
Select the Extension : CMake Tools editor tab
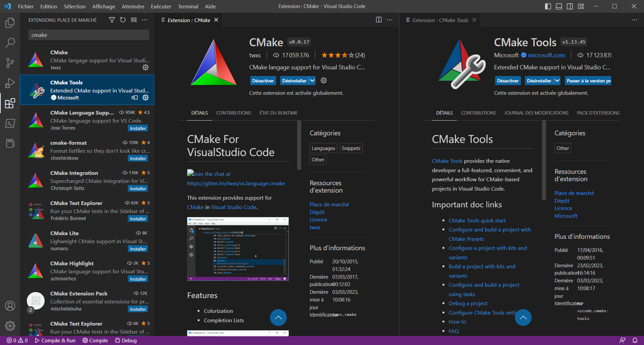coord(440,20)
